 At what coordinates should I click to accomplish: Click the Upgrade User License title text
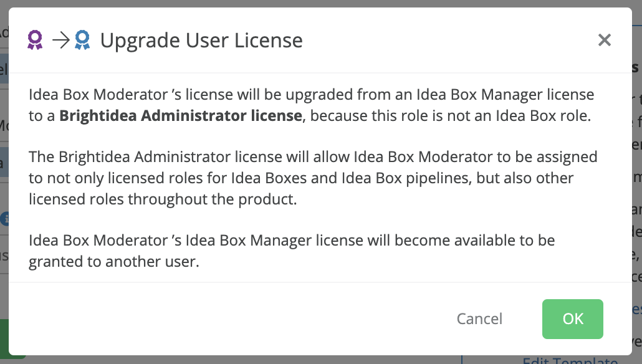(x=201, y=41)
